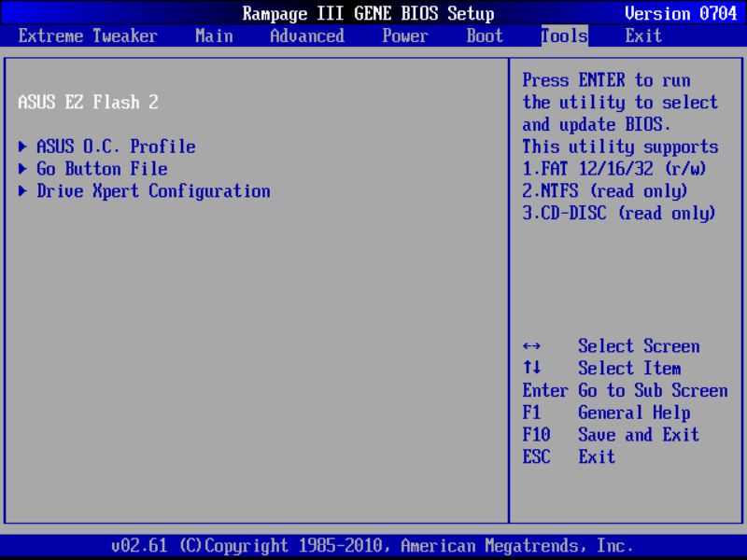Click 'Select Screen' help text

coord(639,346)
